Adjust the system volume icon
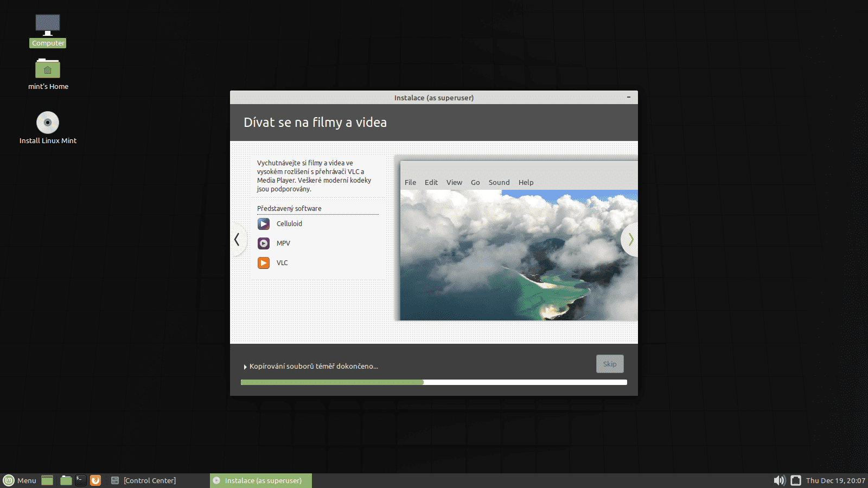 780,480
